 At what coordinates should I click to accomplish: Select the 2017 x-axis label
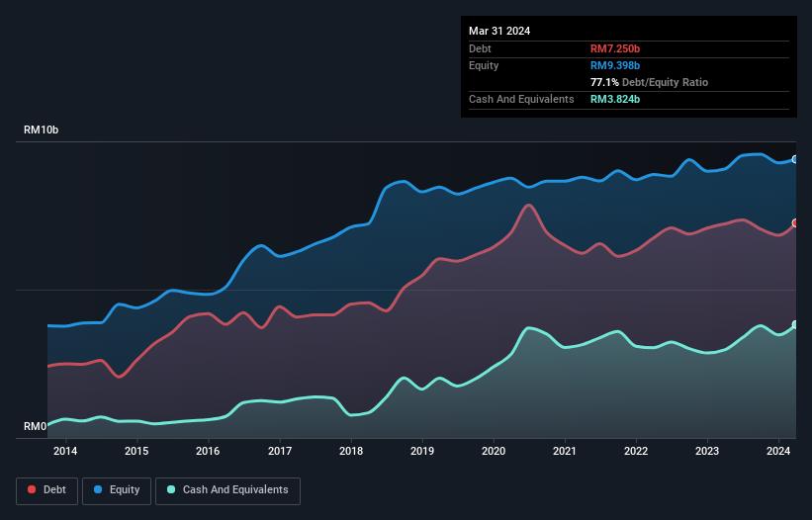(x=280, y=451)
